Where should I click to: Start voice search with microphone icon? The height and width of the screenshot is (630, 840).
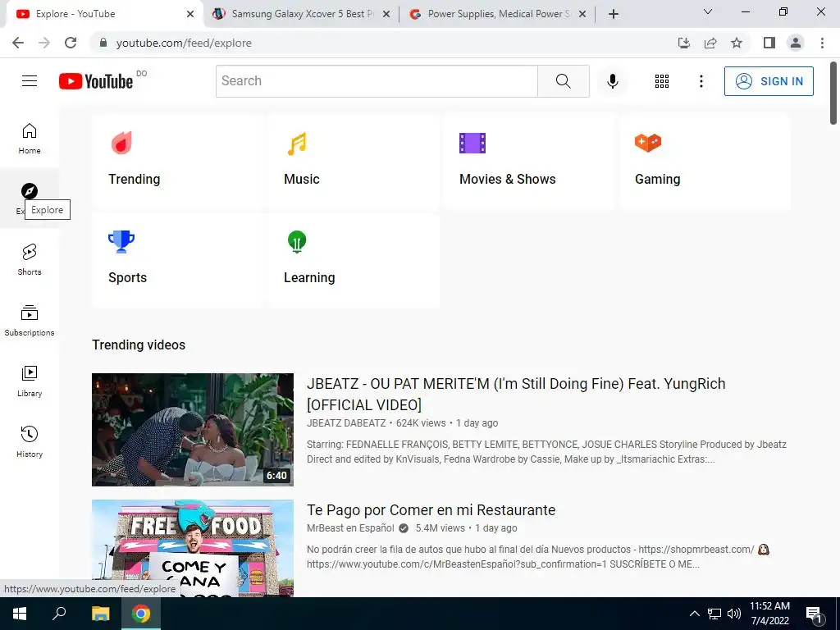click(612, 81)
